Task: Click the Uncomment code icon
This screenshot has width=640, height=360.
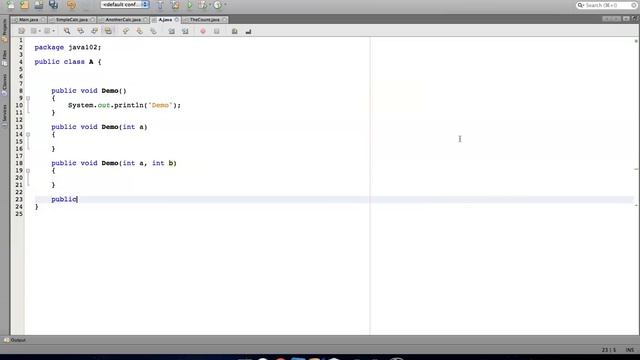Action: click(x=249, y=31)
